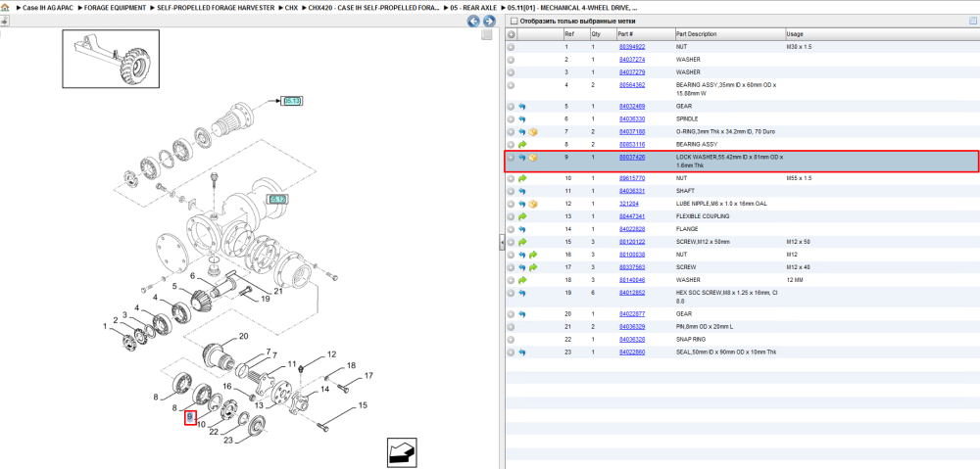Toggle selection circle for PIN row 21

(x=511, y=327)
